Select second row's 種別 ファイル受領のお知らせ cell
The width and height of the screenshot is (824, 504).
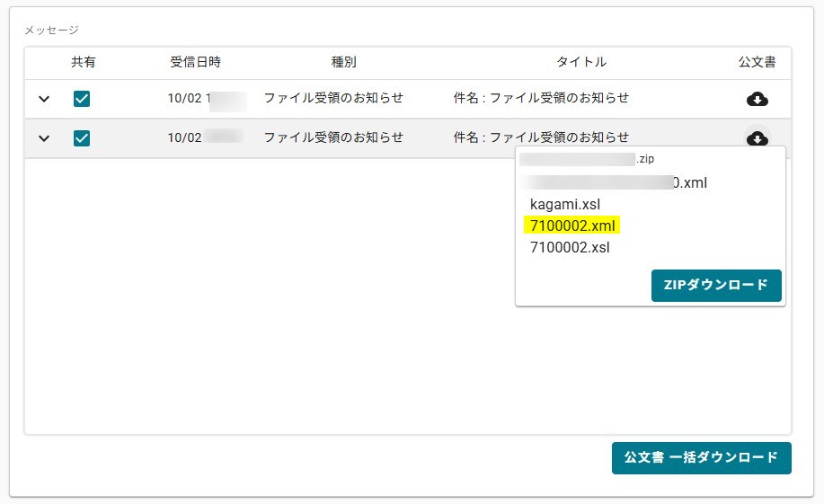333,137
